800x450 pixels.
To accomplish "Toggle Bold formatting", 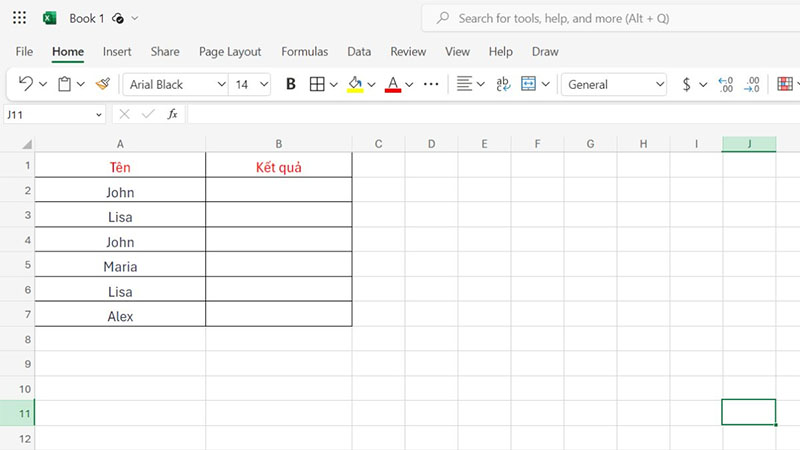I will tap(291, 85).
